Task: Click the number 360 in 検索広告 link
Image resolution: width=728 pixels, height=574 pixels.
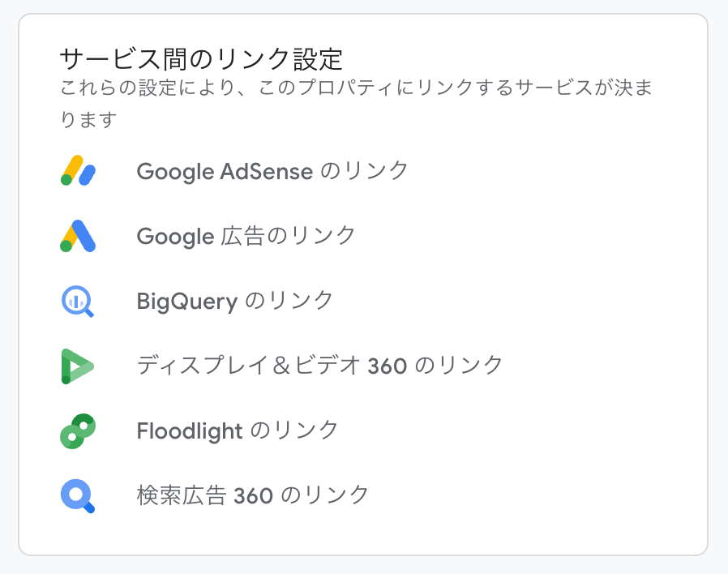Action: click(253, 495)
